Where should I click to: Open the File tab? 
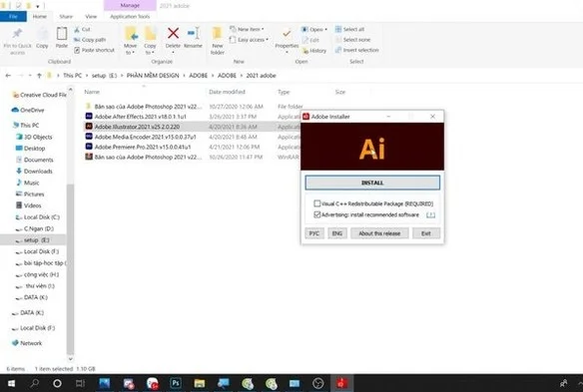(13, 16)
